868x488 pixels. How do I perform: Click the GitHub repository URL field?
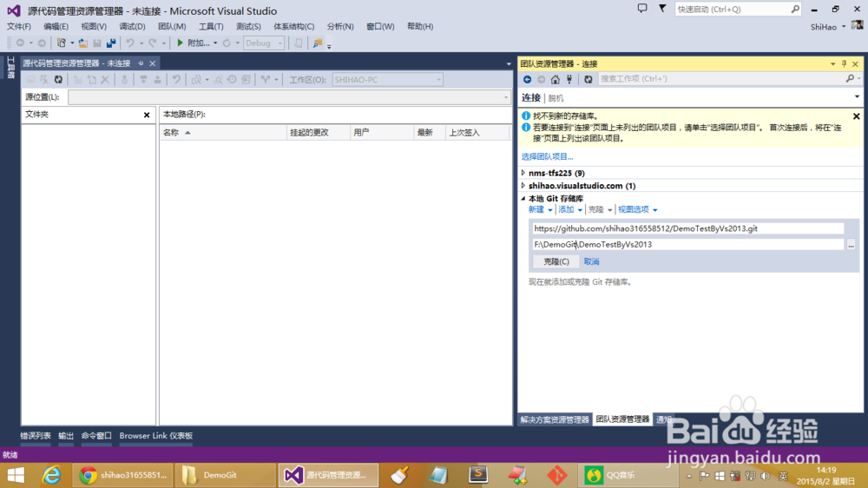click(688, 228)
